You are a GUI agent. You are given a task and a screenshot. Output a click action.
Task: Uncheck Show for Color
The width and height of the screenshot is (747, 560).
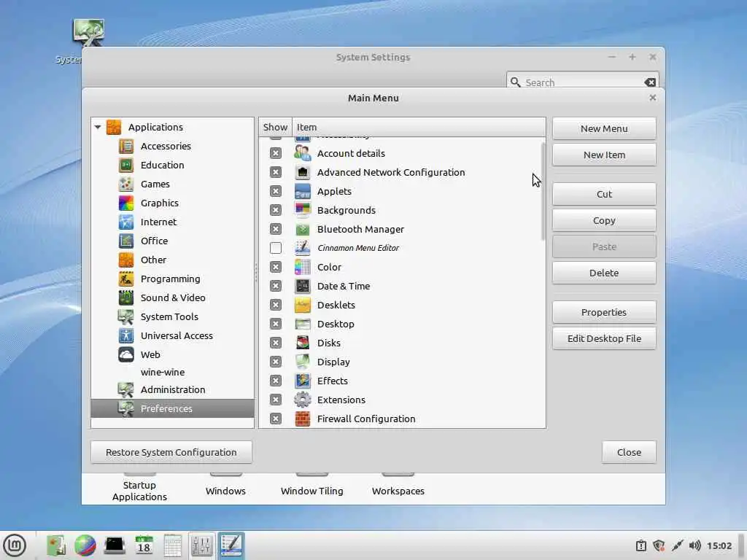pos(275,267)
